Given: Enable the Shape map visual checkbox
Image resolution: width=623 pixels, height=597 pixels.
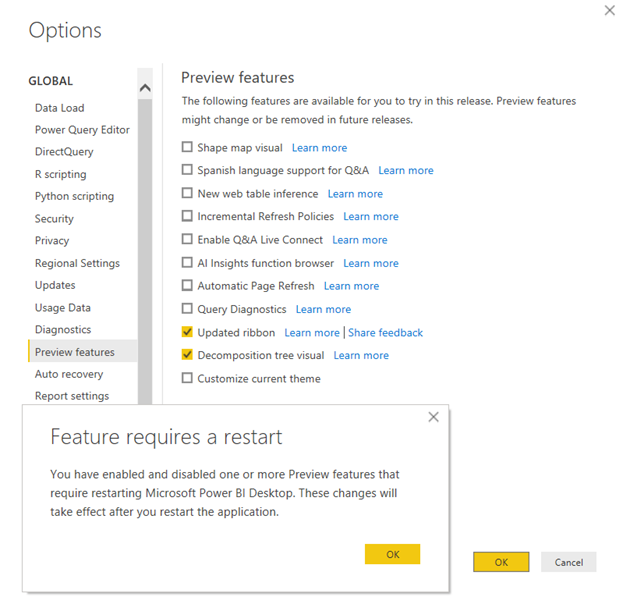Looking at the screenshot, I should click(187, 147).
